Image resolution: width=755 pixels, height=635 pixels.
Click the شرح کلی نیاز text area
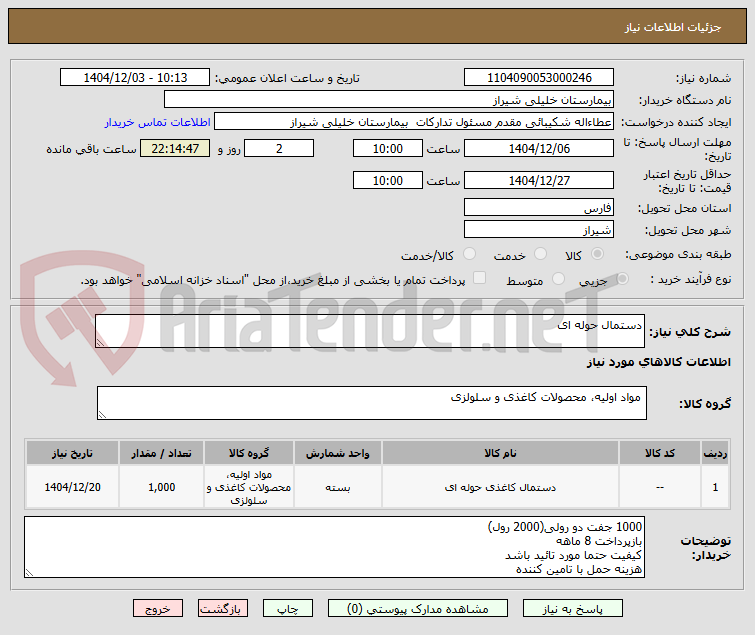[370, 331]
